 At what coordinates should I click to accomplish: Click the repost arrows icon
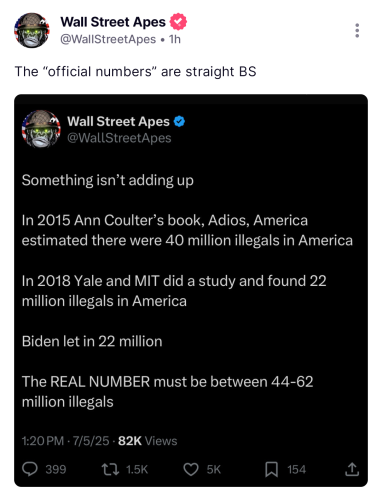point(110,469)
